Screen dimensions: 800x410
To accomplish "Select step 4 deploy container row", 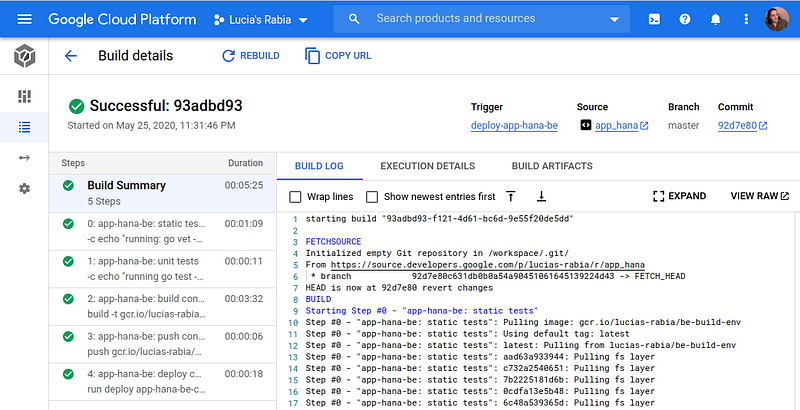I will click(x=162, y=382).
